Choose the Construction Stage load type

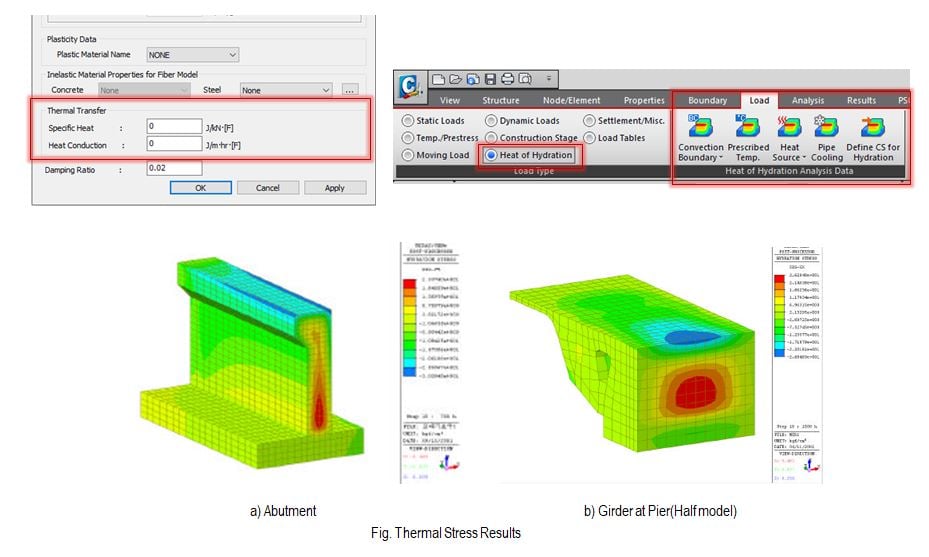click(x=491, y=138)
